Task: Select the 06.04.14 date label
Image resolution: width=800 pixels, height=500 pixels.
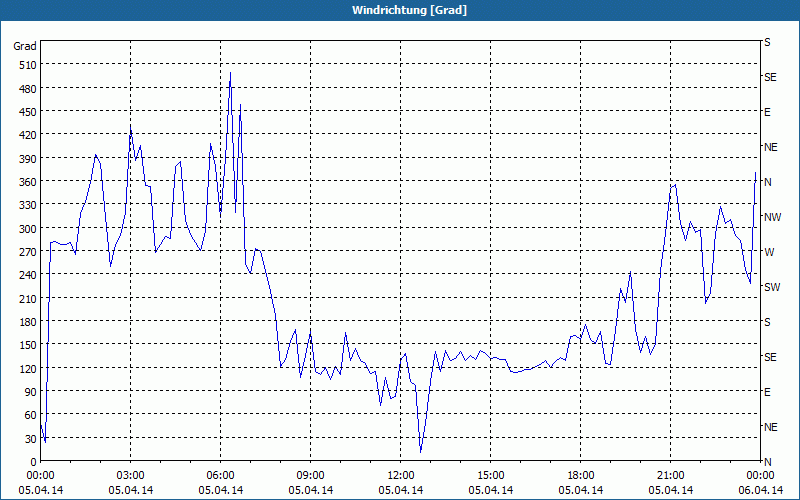Action: (x=760, y=490)
